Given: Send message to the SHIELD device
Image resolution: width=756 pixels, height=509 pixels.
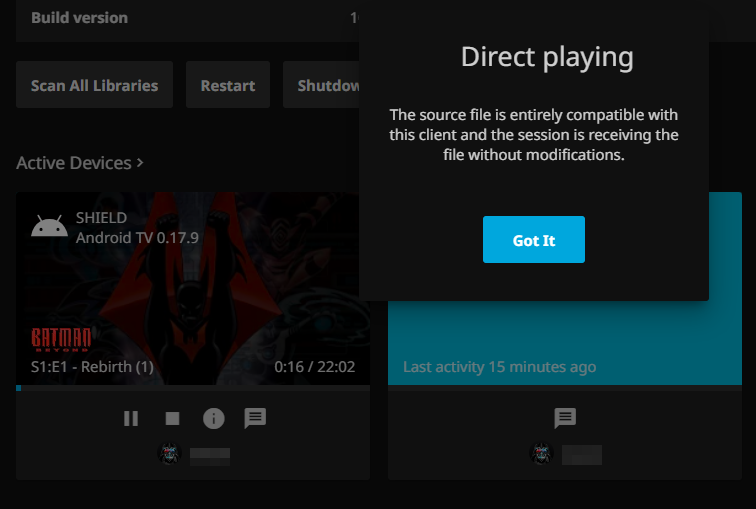Looking at the screenshot, I should [x=256, y=419].
